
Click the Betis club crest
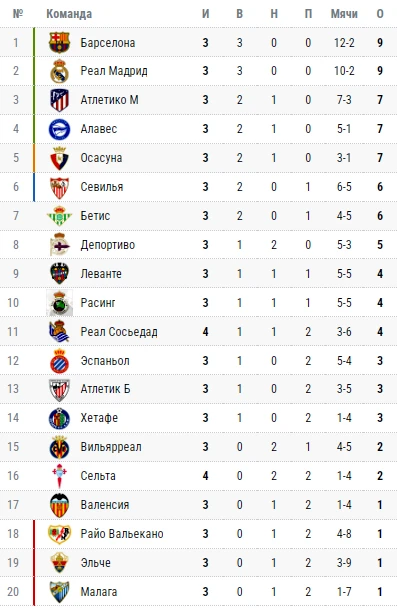[59, 216]
